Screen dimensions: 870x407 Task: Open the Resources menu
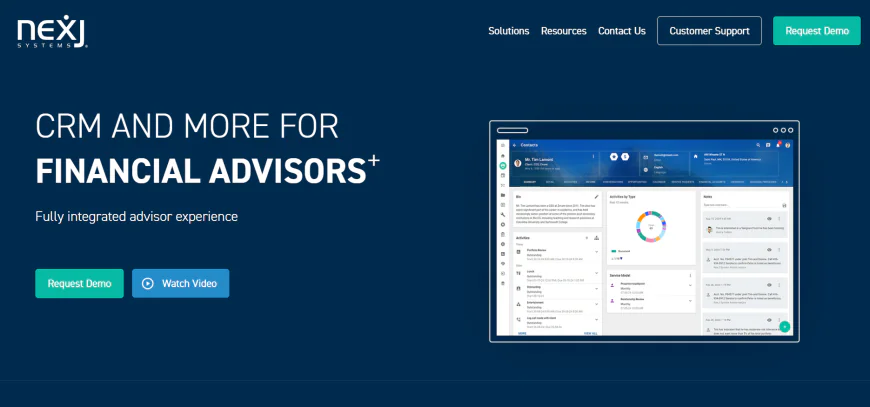coord(563,31)
